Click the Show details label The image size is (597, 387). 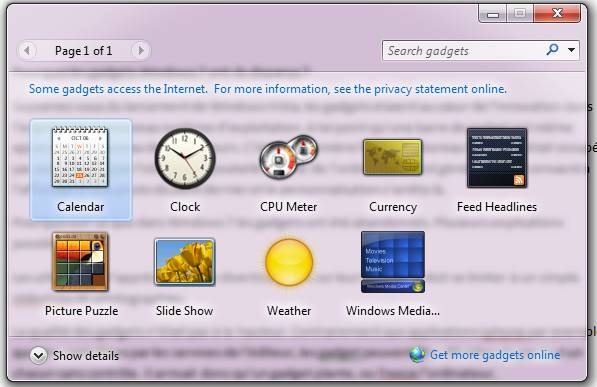tap(86, 356)
